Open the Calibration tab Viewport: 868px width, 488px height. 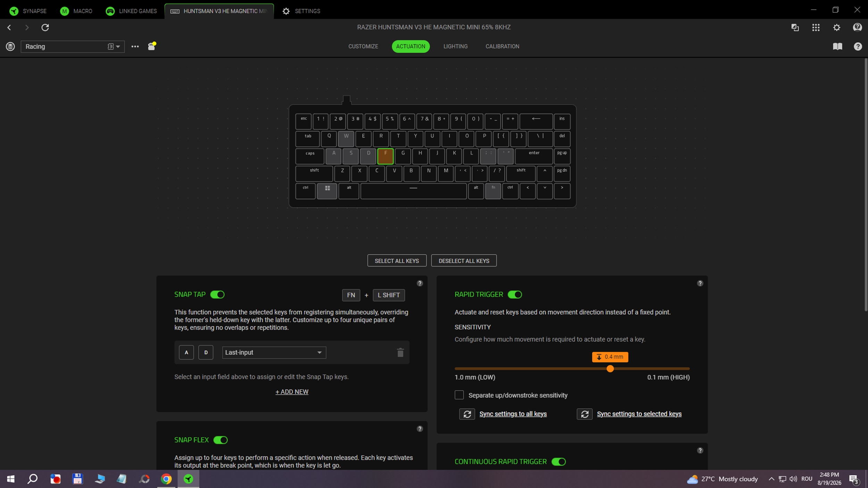502,47
